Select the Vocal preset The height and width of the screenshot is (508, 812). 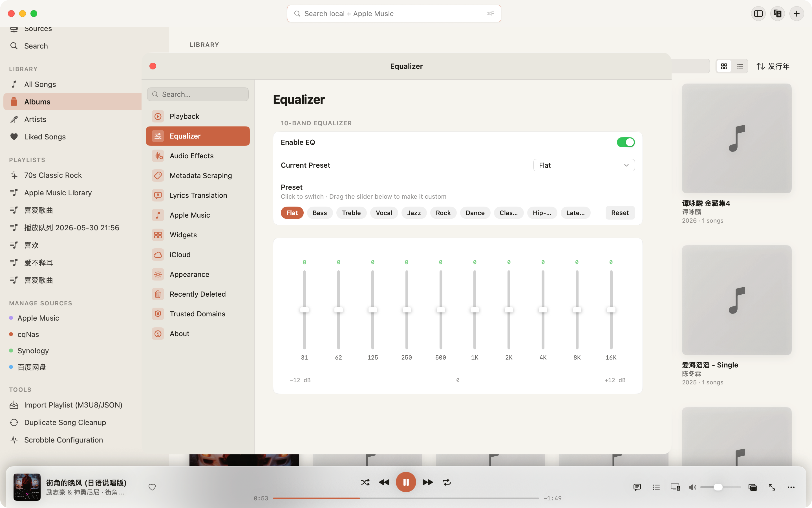[x=384, y=213]
